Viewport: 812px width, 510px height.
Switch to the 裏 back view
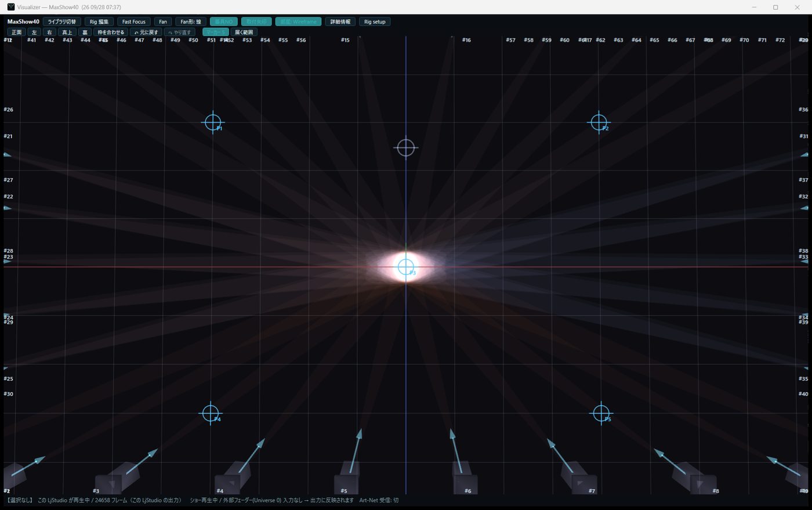click(85, 32)
